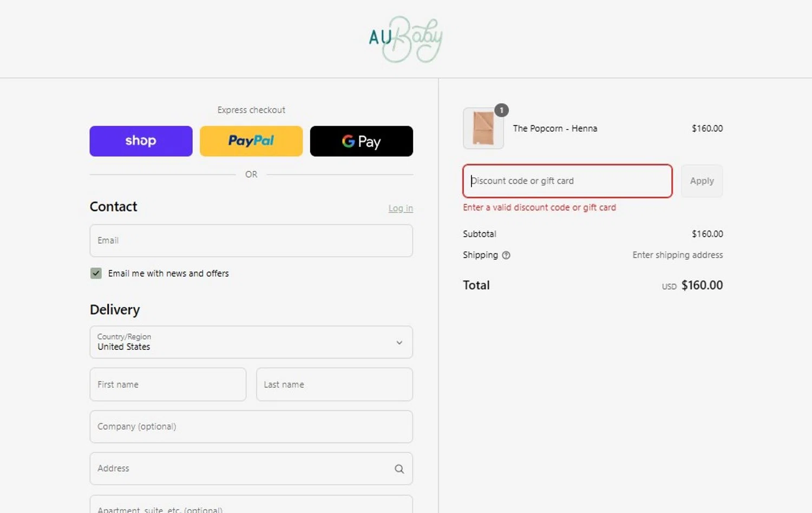
Task: Click the Subtotal label
Action: pos(480,234)
